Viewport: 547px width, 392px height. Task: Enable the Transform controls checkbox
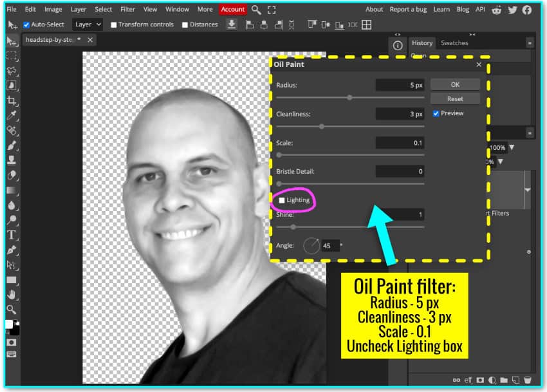(113, 25)
